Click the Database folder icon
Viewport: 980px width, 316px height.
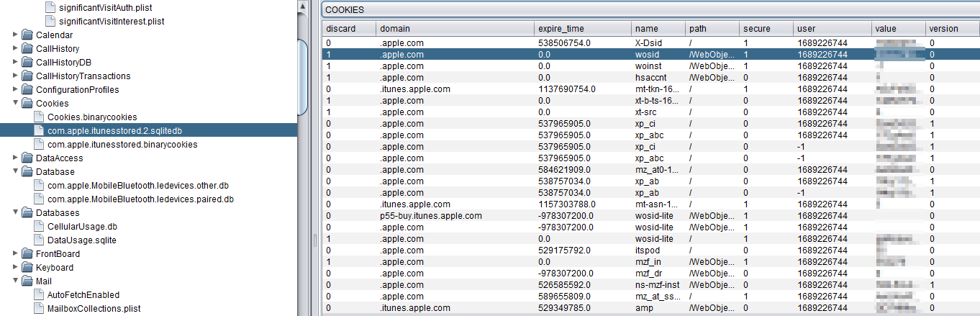[27, 171]
